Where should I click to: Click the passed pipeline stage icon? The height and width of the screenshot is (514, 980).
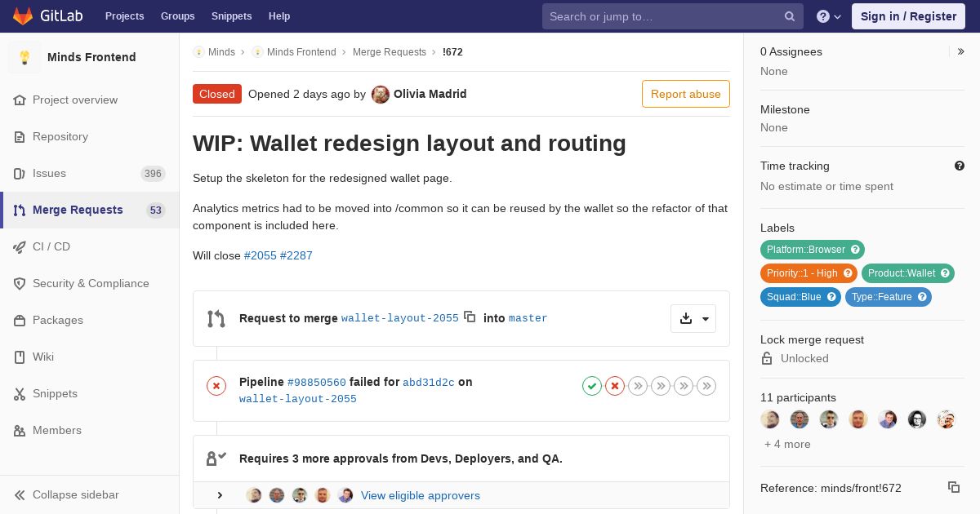(x=592, y=386)
